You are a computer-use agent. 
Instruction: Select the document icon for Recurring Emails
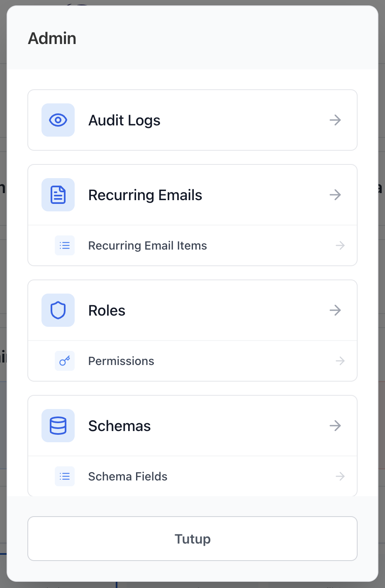tap(58, 195)
